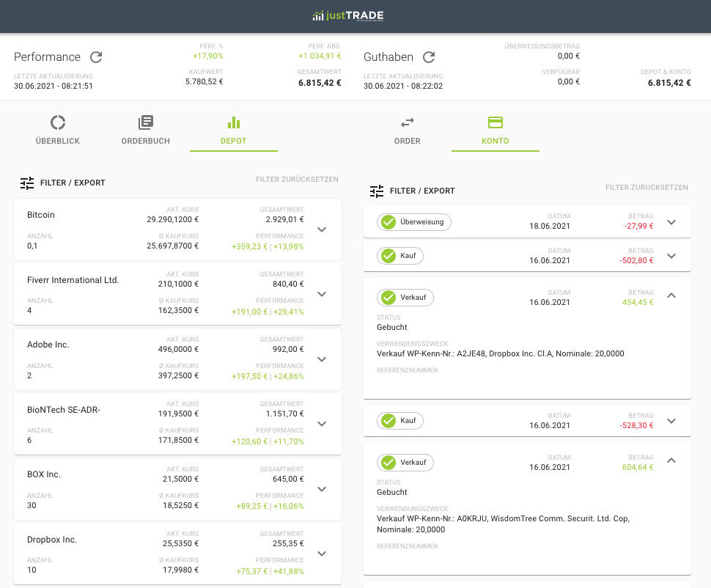This screenshot has width=711, height=588.
Task: Click the Performance Gesamtwert 6.815,42 €
Action: coord(320,83)
